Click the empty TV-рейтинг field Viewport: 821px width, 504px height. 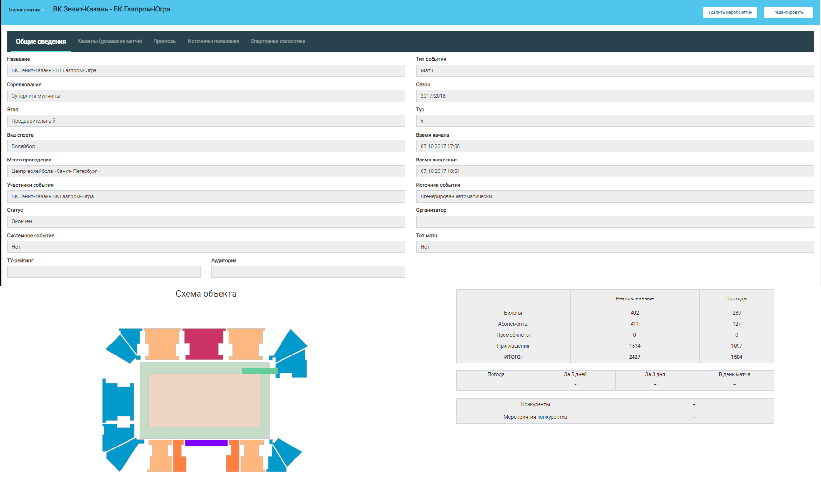tap(104, 272)
